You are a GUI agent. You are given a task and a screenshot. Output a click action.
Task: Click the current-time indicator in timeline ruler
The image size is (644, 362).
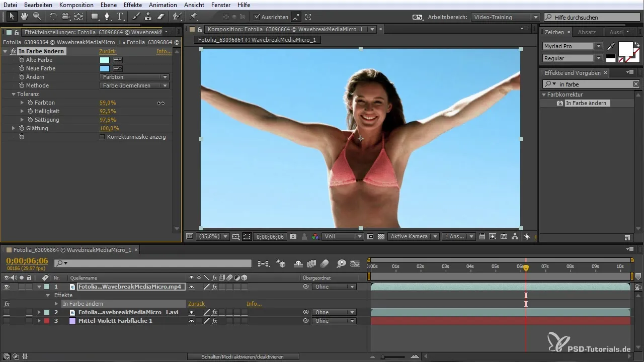(x=526, y=268)
